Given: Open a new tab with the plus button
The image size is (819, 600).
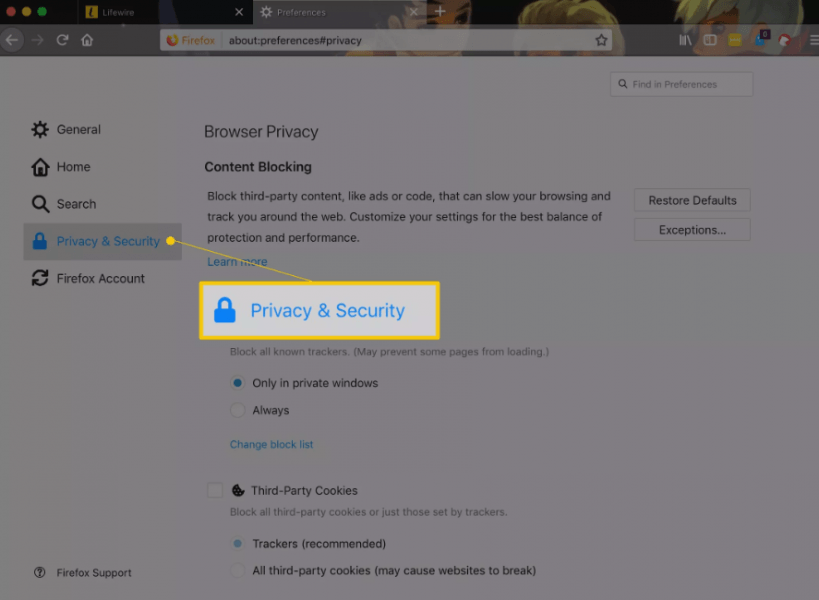Looking at the screenshot, I should tap(440, 13).
